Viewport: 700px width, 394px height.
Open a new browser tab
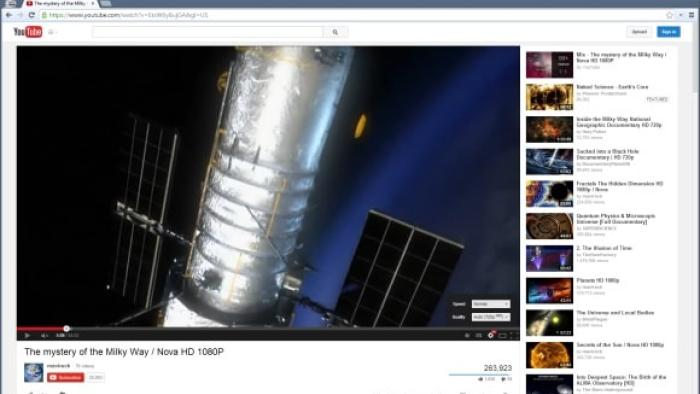106,4
